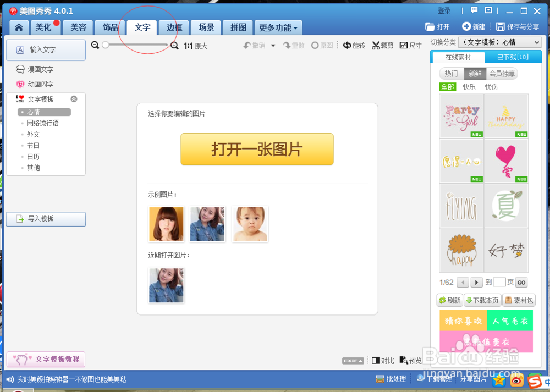Viewport: 550px width, 392px height.
Task: Select 心情 template category
Action: pyautogui.click(x=44, y=112)
